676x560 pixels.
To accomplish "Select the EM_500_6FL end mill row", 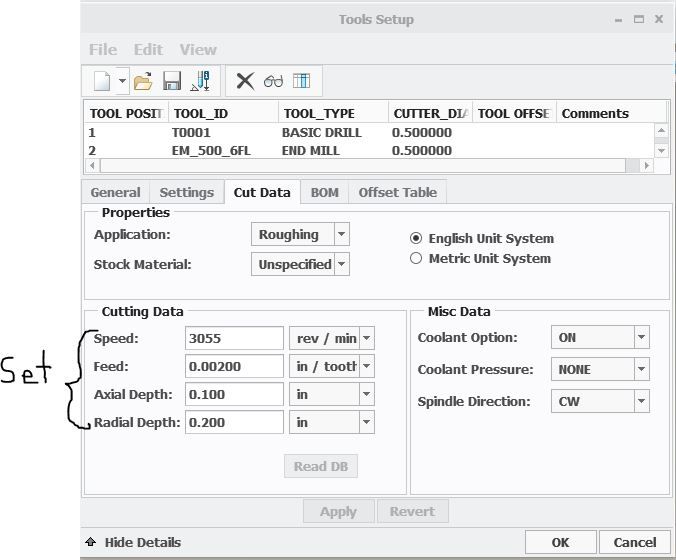I will [x=213, y=151].
